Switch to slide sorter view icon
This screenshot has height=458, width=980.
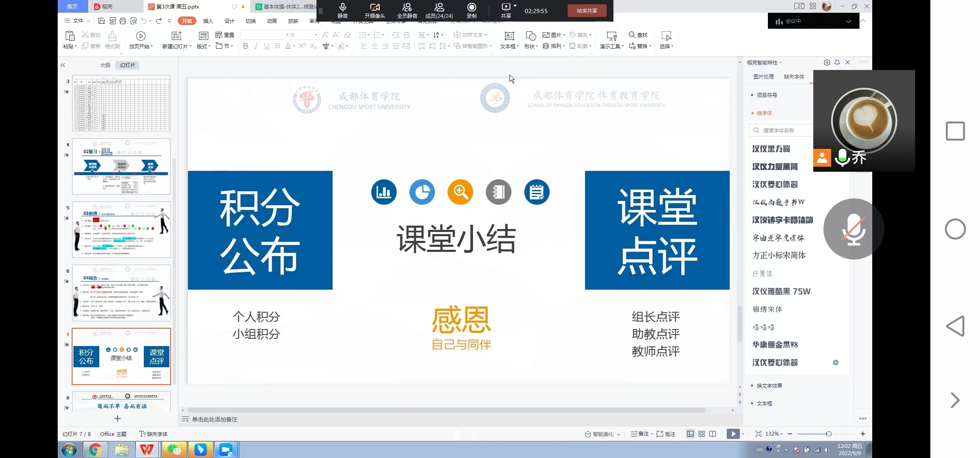tap(702, 434)
